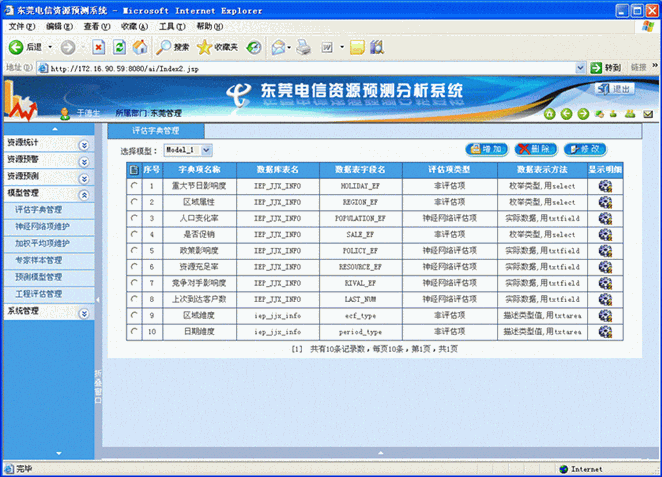Stop page loading with red X icon
Viewport: 662px width, 477px height.
98,47
